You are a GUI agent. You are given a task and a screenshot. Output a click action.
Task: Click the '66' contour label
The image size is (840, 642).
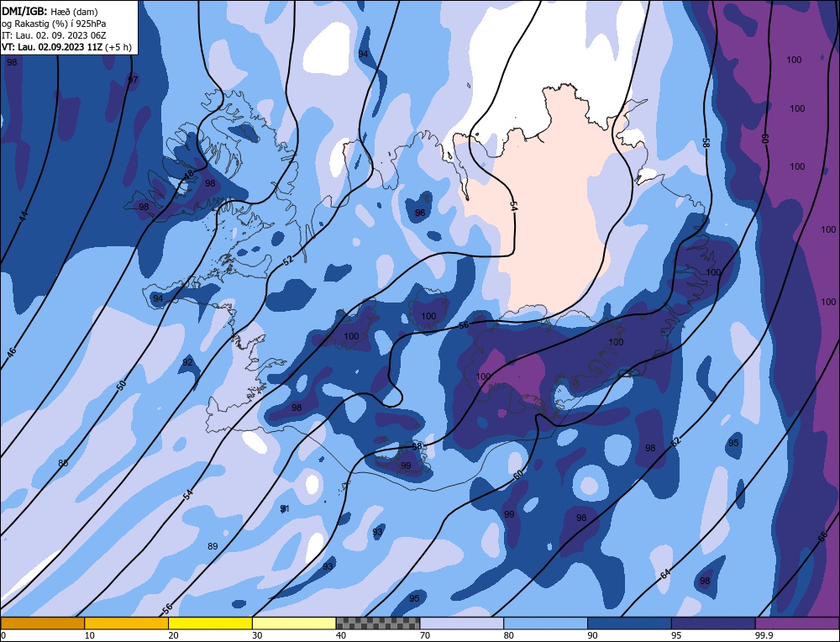pyautogui.click(x=823, y=537)
